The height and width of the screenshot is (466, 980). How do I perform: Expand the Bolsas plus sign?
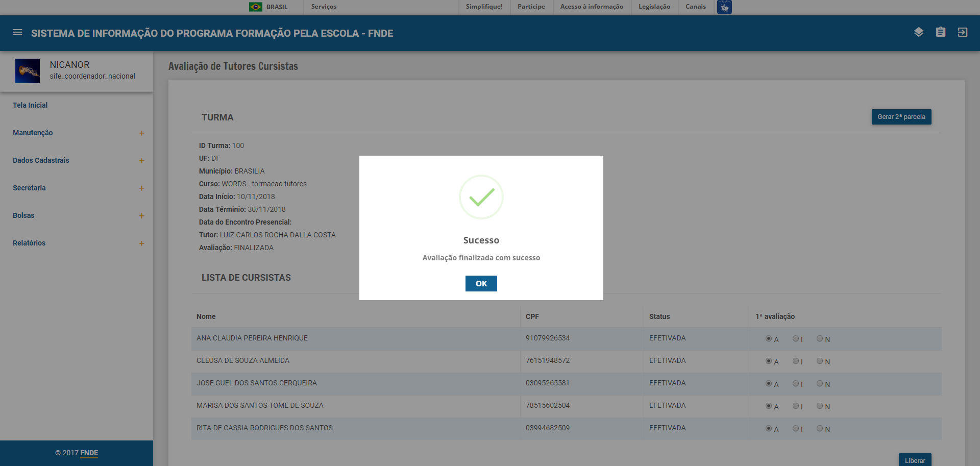tap(141, 216)
